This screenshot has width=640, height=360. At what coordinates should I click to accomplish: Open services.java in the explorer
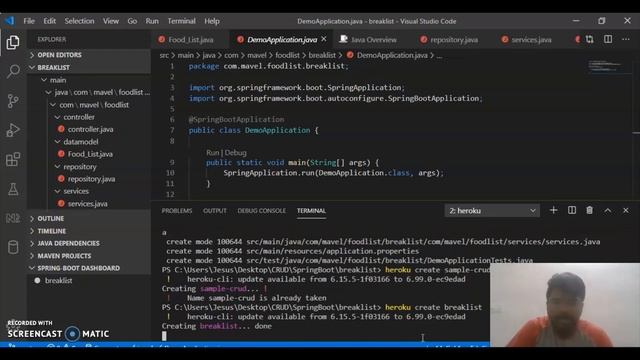click(x=89, y=204)
